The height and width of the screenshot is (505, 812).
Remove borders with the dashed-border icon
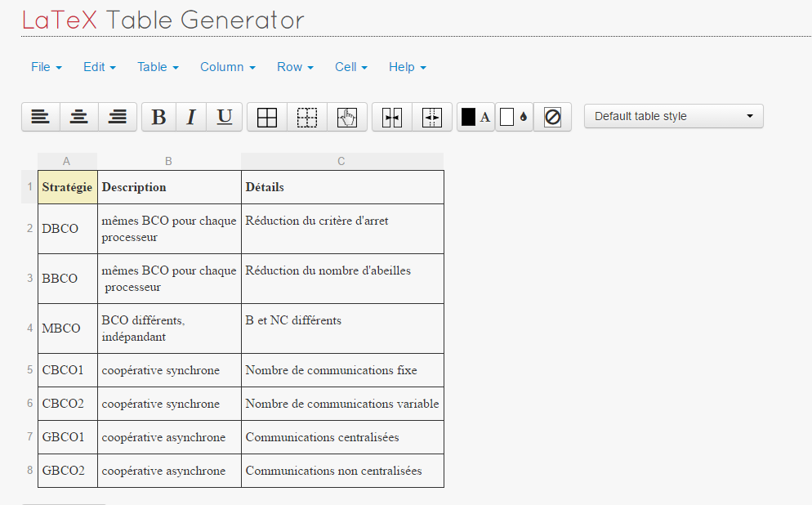(307, 116)
